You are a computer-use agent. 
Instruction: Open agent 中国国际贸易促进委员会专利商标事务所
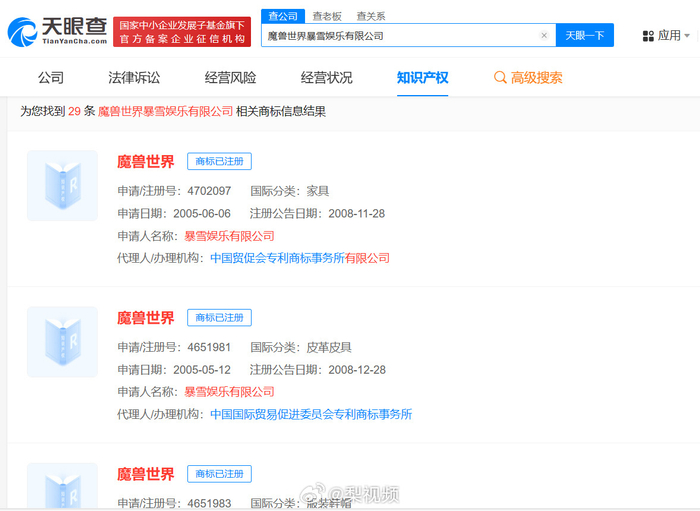click(x=311, y=414)
